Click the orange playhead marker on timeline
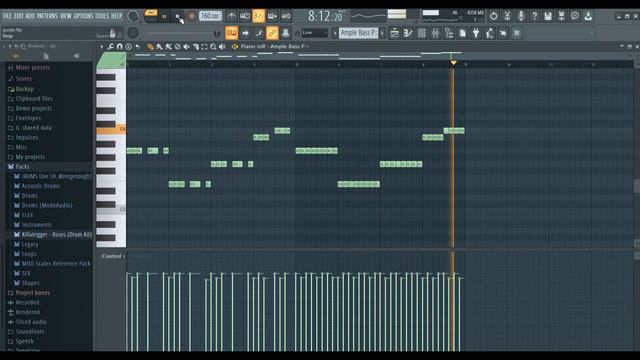The height and width of the screenshot is (360, 640). 453,63
